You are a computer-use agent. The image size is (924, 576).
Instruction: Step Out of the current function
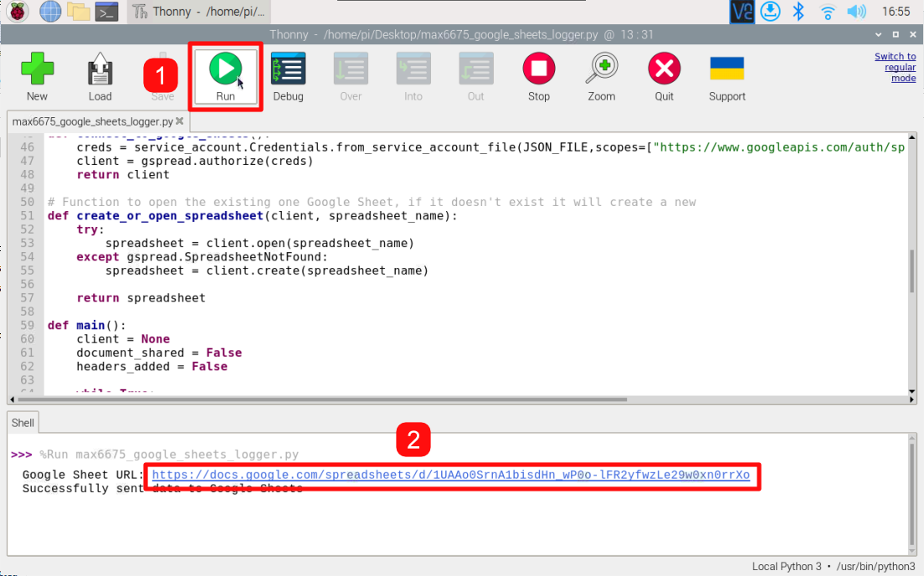coord(475,75)
